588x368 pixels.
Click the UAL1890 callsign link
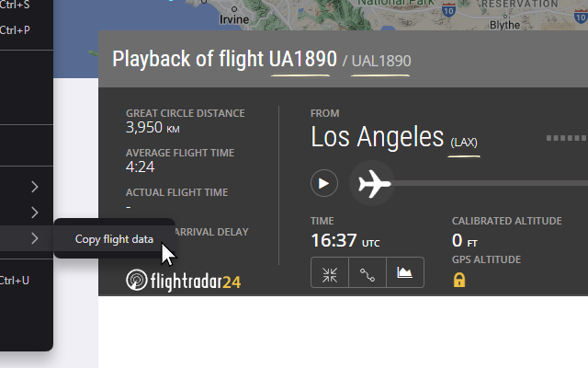tap(381, 62)
